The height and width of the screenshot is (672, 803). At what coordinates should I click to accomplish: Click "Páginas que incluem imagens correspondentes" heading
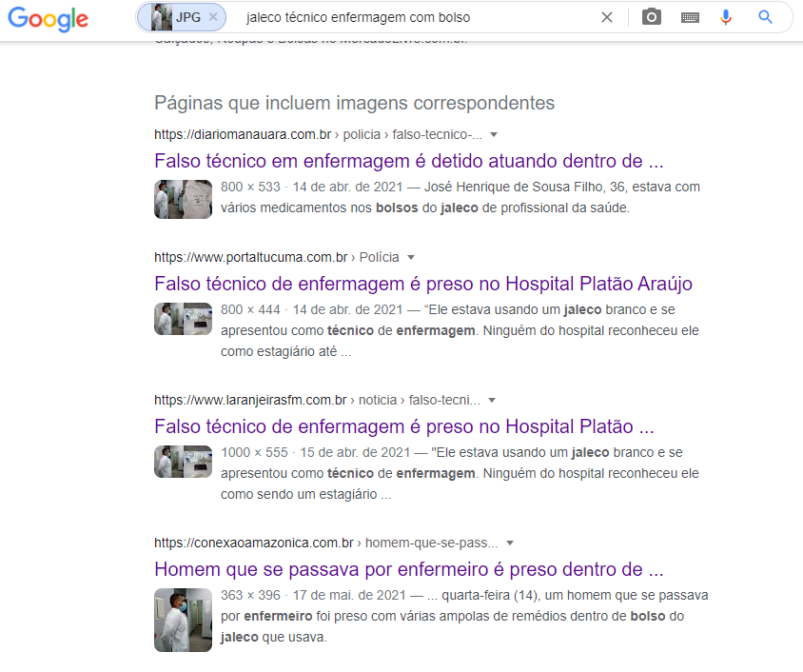pos(354,103)
